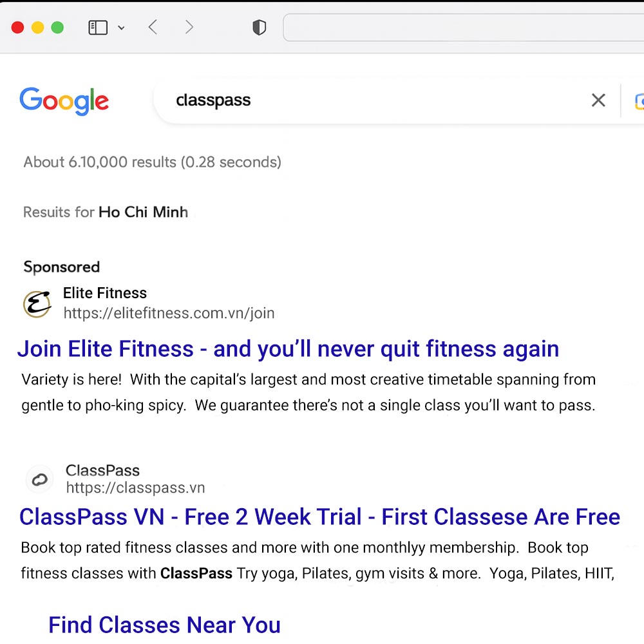Open Find Classes Near You sitelink

[x=164, y=625]
